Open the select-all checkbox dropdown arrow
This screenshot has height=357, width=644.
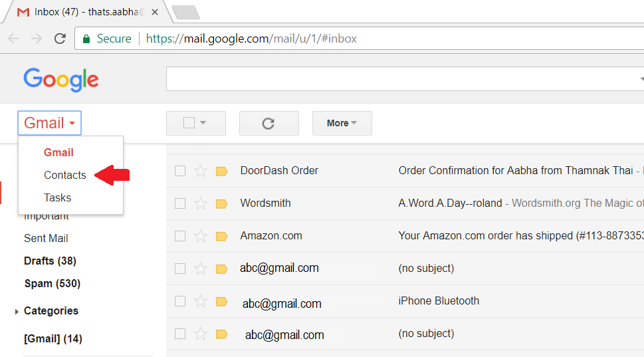point(203,123)
